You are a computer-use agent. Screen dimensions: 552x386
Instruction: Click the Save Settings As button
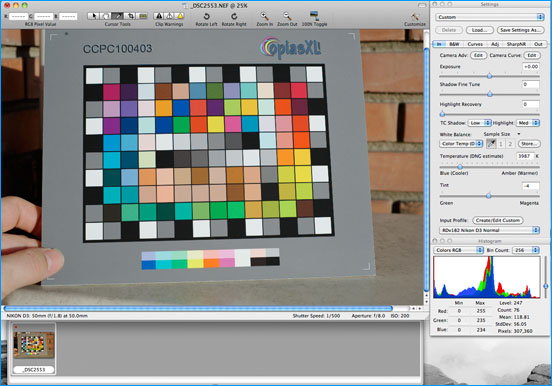click(x=520, y=30)
